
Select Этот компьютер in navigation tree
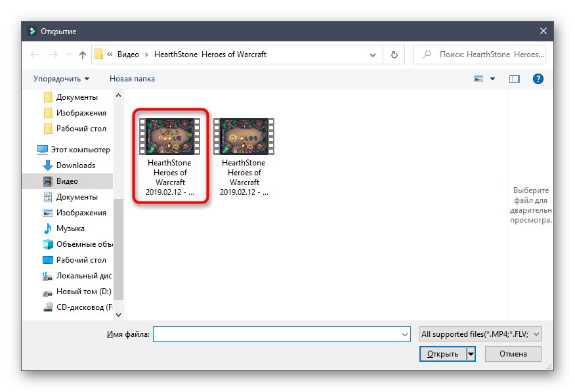coord(74,150)
